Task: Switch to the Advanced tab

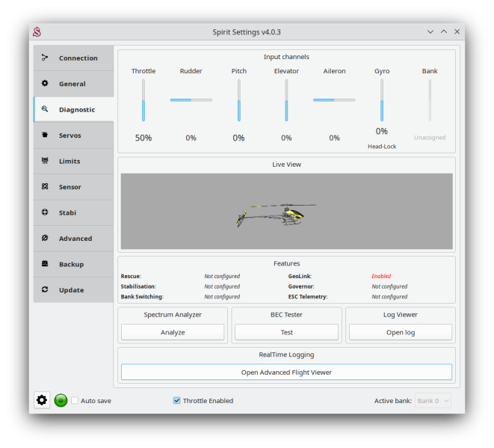Action: coord(74,239)
